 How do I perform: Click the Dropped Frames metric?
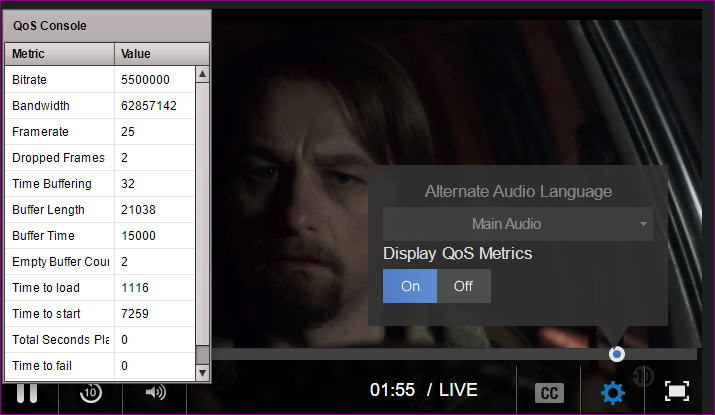click(x=58, y=158)
